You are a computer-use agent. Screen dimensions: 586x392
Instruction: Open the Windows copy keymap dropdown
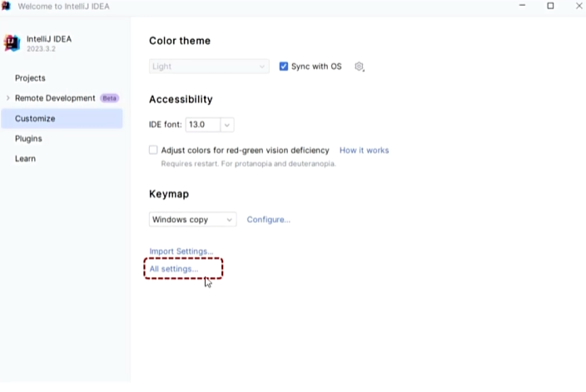click(192, 220)
